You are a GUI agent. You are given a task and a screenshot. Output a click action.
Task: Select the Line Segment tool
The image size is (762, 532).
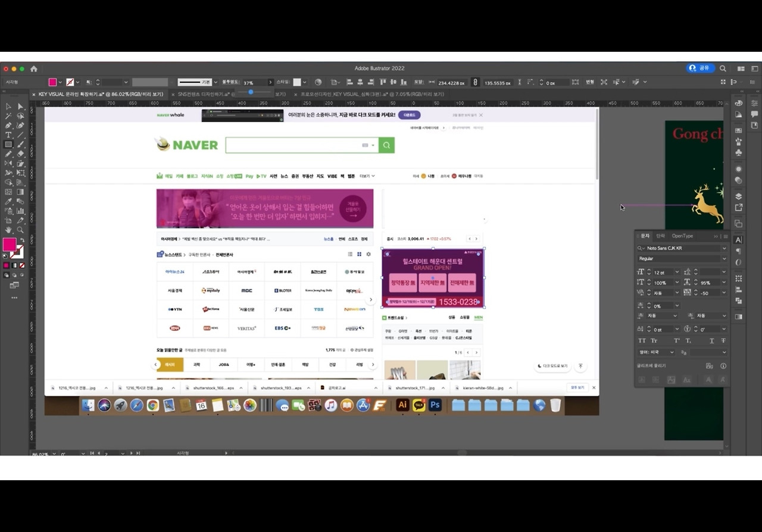click(20, 135)
